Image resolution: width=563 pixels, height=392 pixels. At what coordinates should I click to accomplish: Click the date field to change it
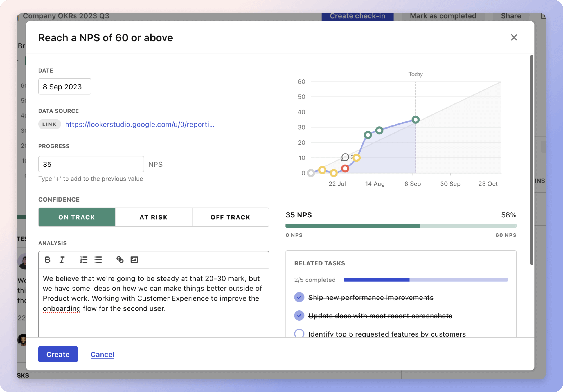pyautogui.click(x=64, y=86)
